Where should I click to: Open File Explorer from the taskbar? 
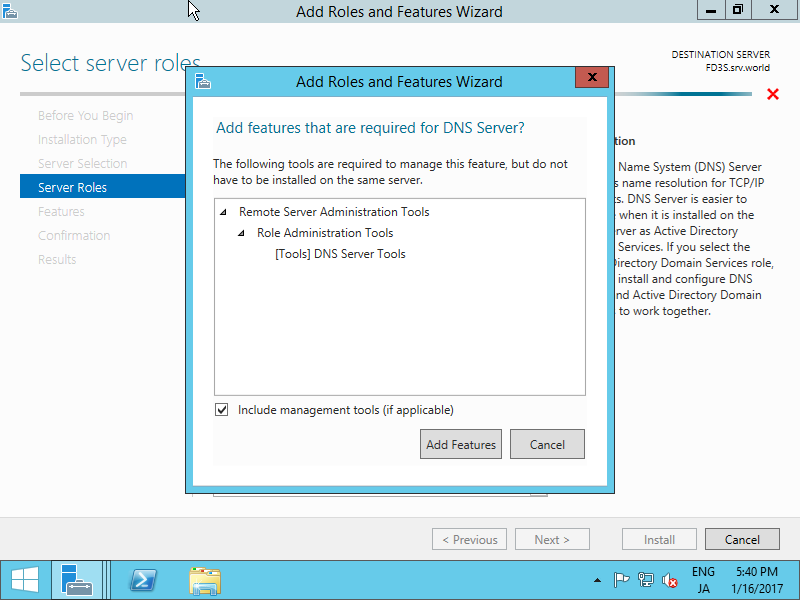pos(205,580)
